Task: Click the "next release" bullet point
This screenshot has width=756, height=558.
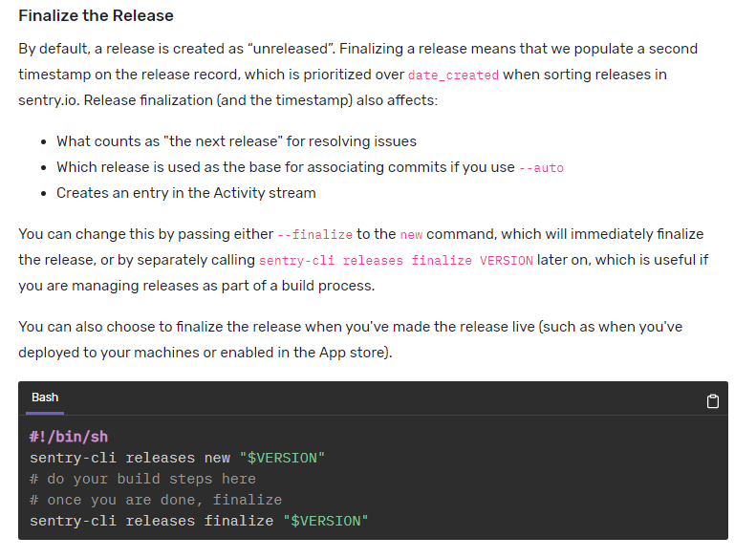Action: point(236,141)
